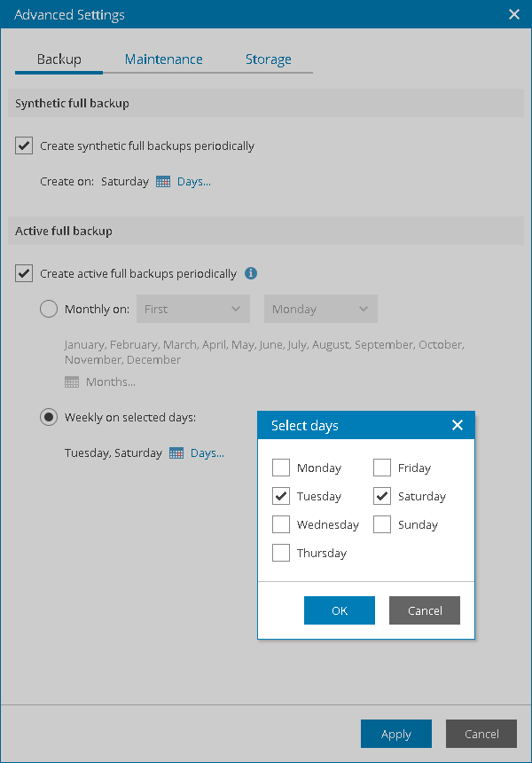The height and width of the screenshot is (763, 532).
Task: Open the Storage tab
Action: coord(268,59)
